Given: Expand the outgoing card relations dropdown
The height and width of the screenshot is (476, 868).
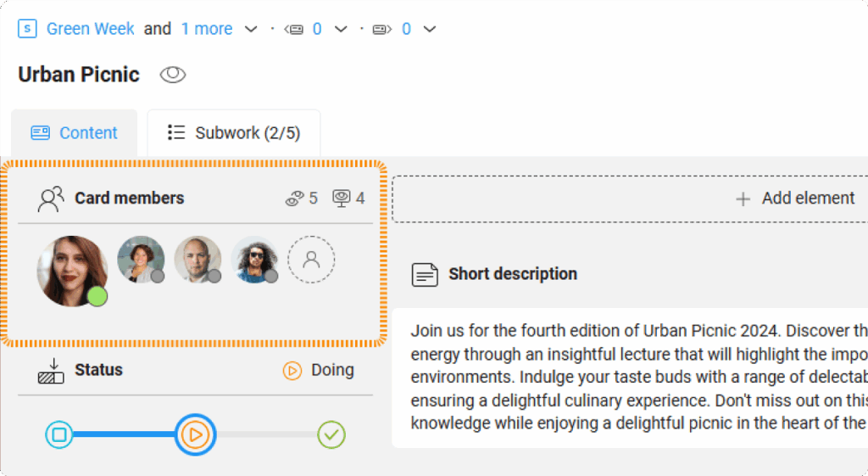Looking at the screenshot, I should point(430,30).
